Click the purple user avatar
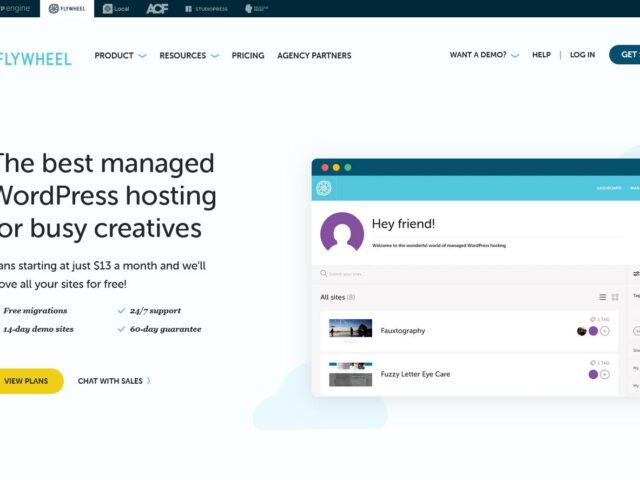Screen dimensions: 640x480 [x=342, y=232]
